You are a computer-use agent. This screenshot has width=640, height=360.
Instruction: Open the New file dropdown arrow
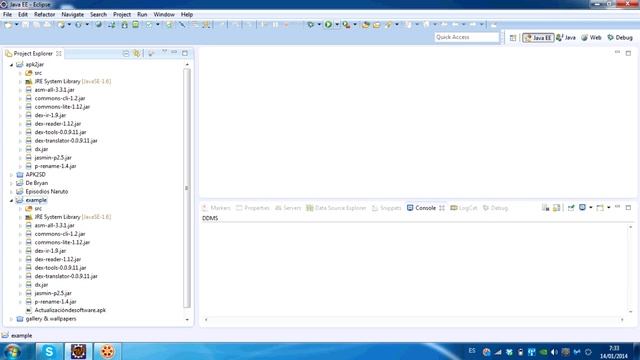click(x=17, y=25)
